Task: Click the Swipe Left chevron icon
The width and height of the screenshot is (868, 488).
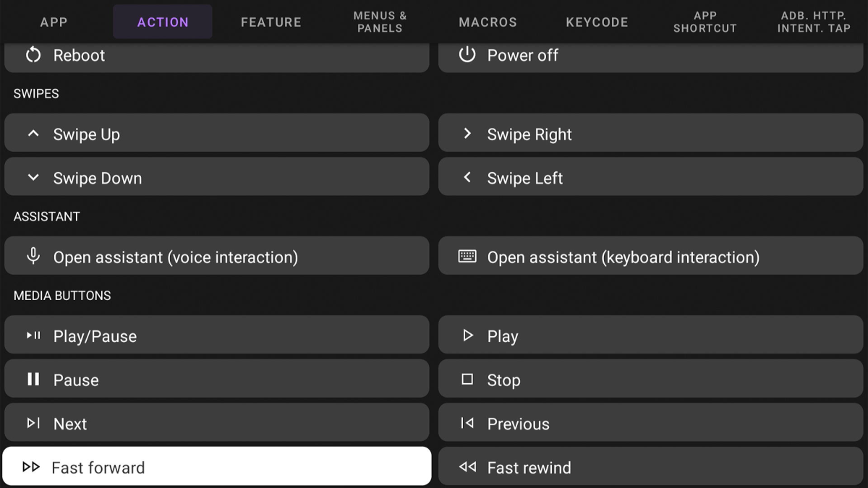Action: tap(467, 178)
